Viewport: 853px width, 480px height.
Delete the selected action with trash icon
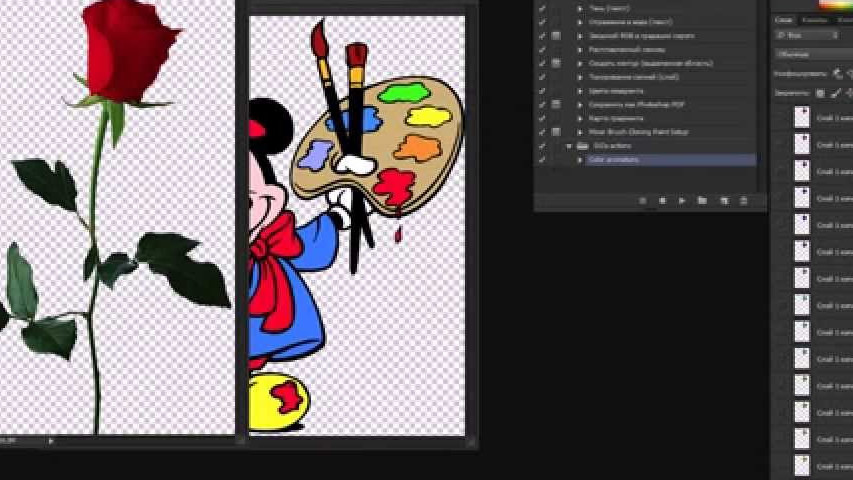(744, 201)
